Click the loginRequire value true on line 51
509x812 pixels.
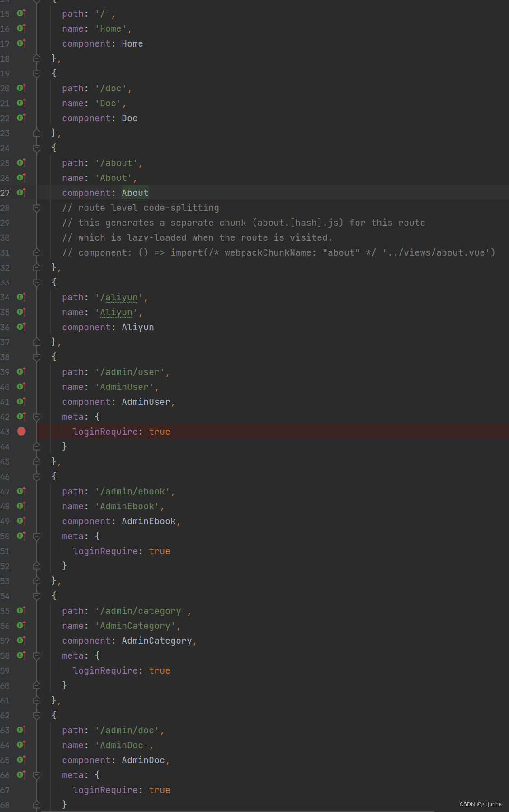pos(160,551)
